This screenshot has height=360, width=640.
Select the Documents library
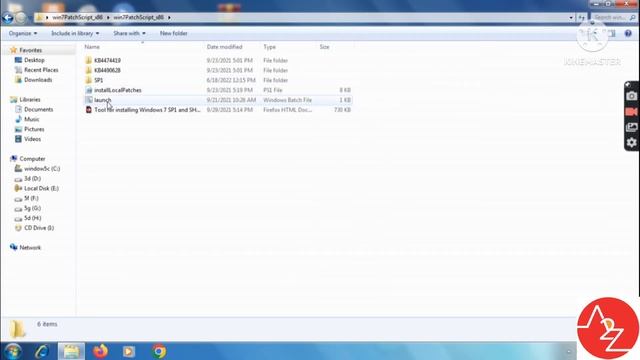point(38,109)
